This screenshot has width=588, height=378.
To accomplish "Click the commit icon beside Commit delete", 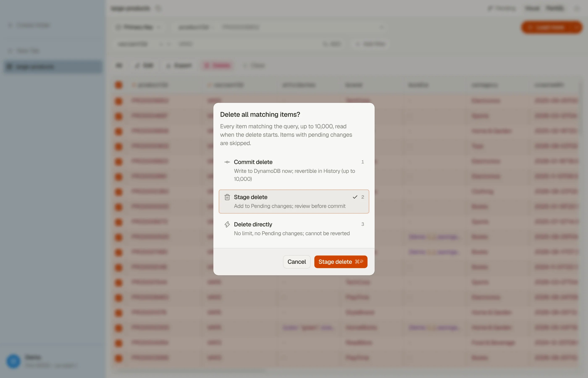I will (227, 162).
